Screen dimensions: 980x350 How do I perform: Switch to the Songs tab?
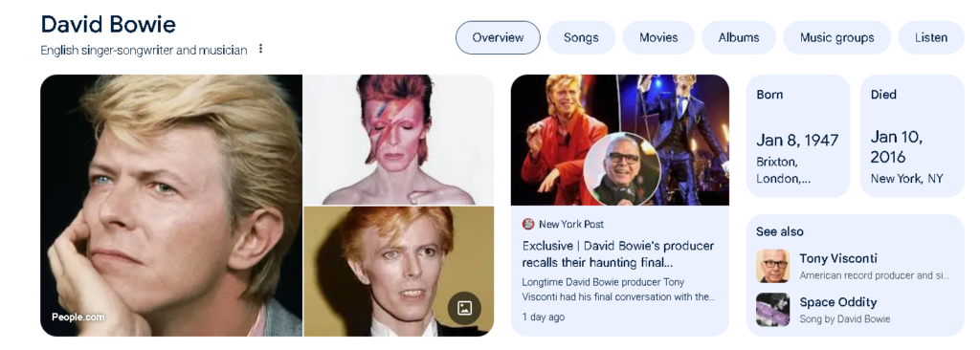(x=581, y=37)
